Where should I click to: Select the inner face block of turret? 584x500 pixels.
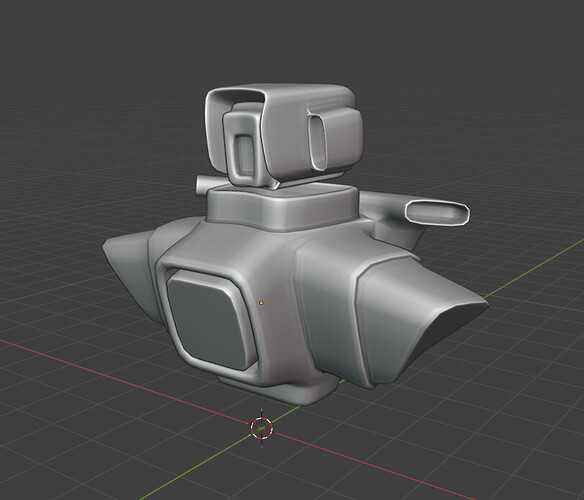pyautogui.click(x=244, y=147)
